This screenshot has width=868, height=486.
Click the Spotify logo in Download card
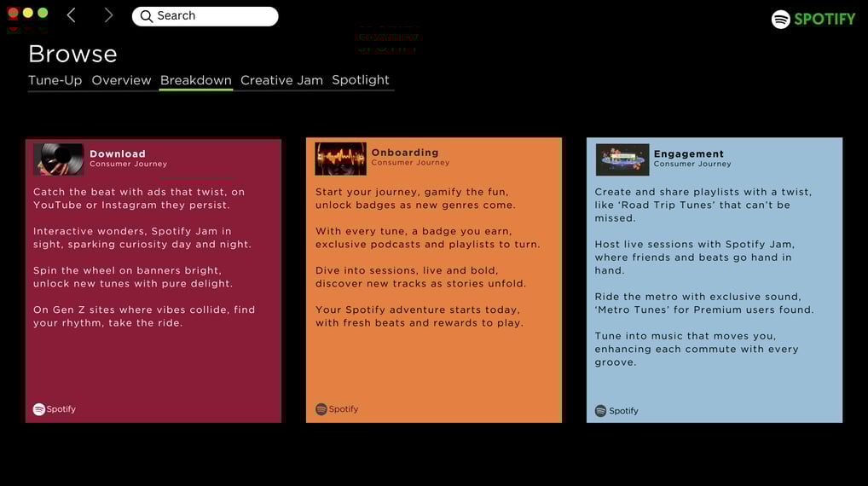click(x=55, y=409)
